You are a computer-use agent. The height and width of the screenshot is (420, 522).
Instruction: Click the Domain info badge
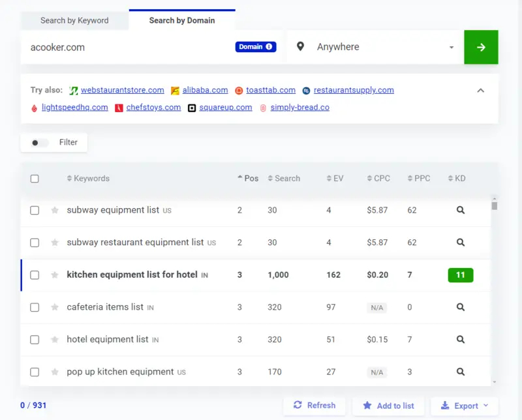point(256,47)
